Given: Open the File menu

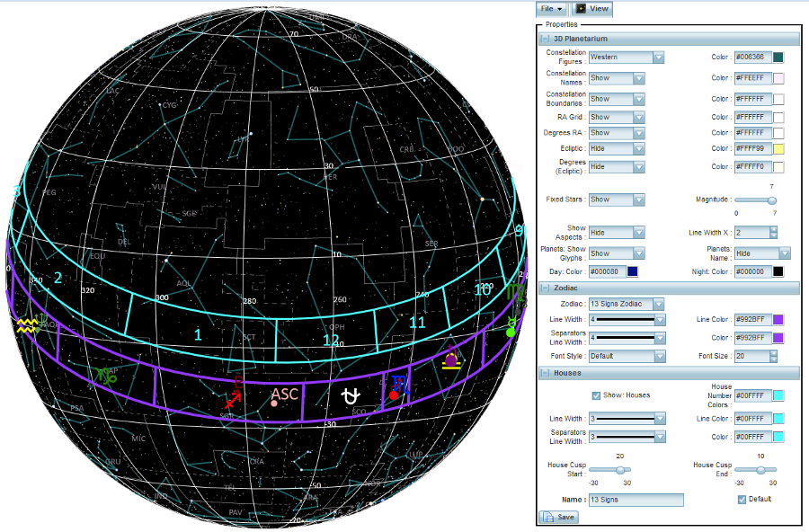Looking at the screenshot, I should [551, 8].
